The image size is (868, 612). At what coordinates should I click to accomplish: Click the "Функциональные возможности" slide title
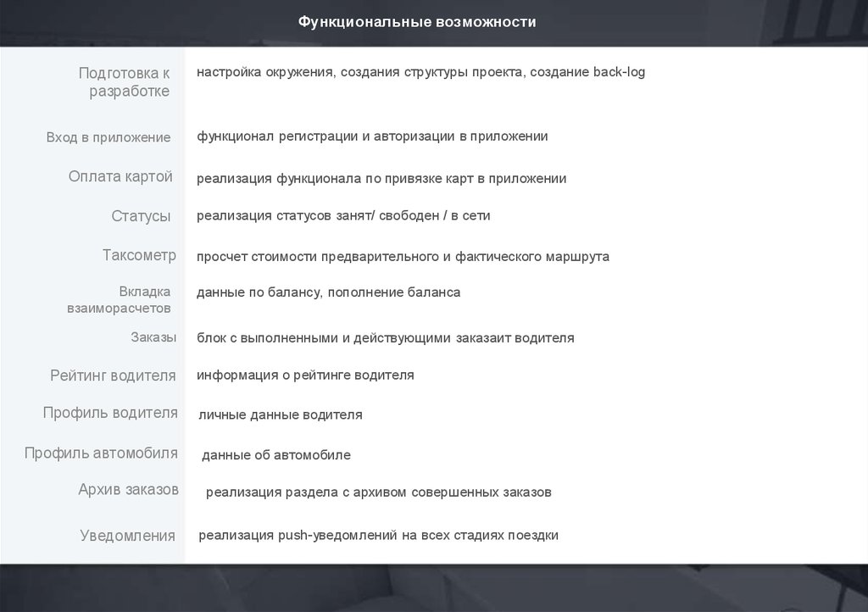(416, 21)
